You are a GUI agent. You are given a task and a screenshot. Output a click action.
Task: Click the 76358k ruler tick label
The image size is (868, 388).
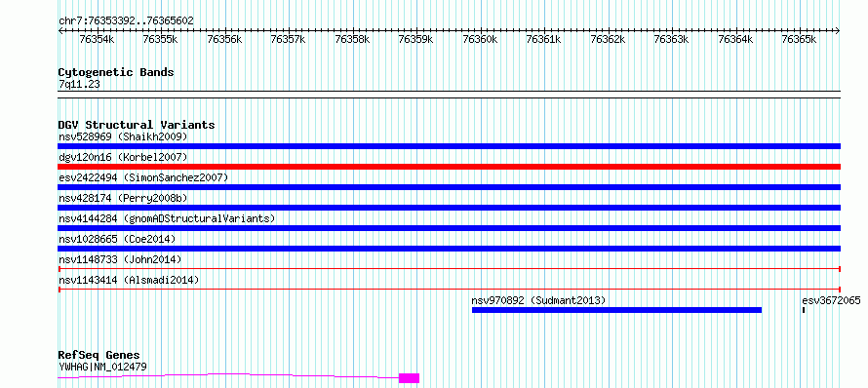(352, 39)
